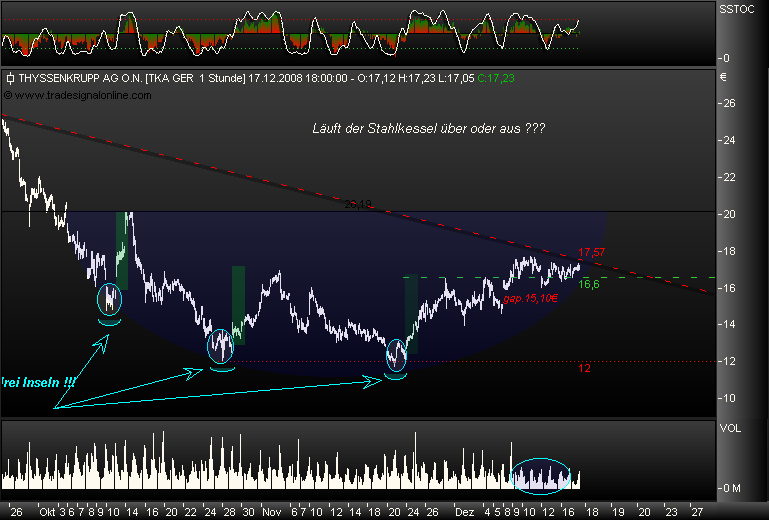Click the Nov marker on the time axis
Screen dimensions: 769x520
coord(272,512)
